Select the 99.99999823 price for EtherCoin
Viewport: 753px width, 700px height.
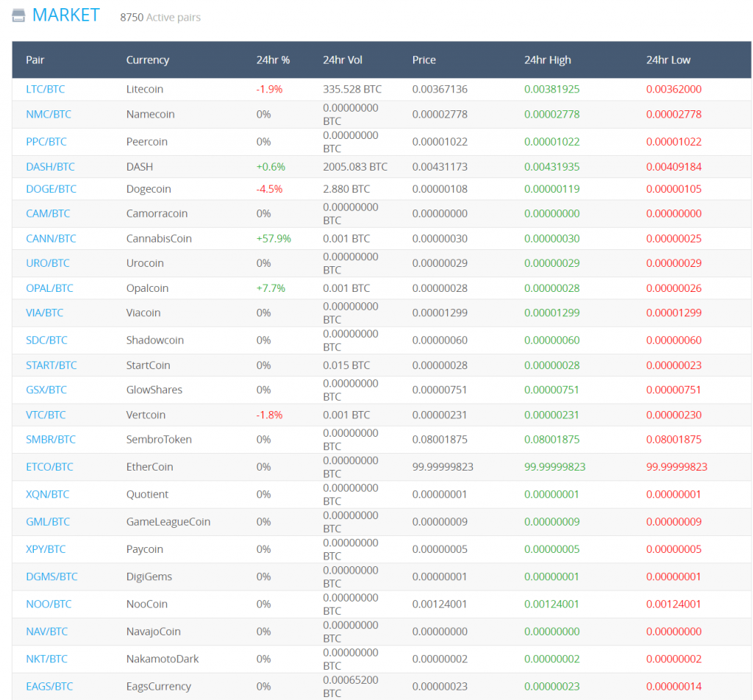[x=443, y=467]
